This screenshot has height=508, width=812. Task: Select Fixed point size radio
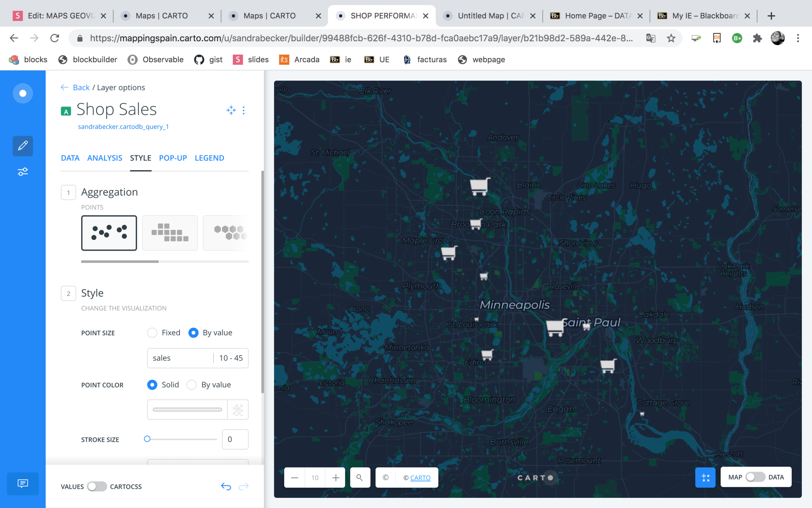pyautogui.click(x=152, y=333)
